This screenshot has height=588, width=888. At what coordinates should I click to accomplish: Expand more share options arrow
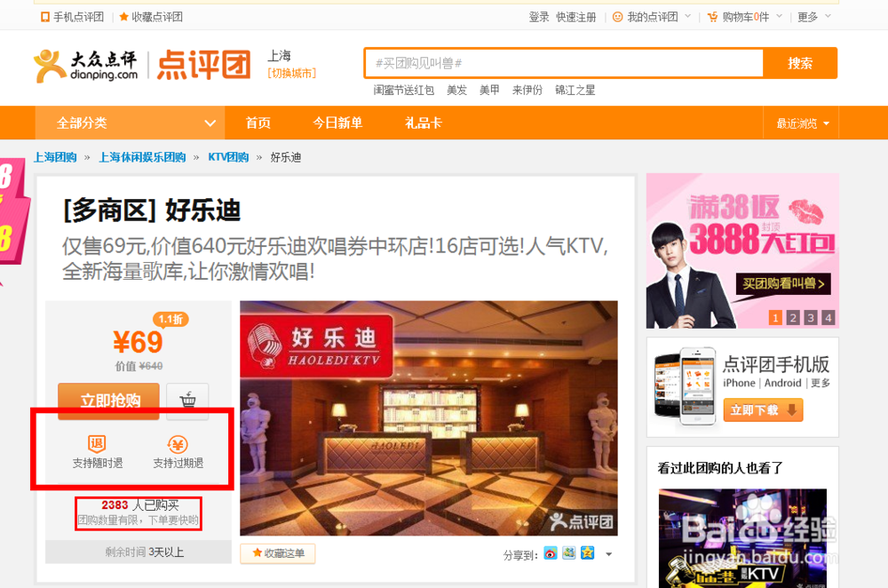[609, 554]
